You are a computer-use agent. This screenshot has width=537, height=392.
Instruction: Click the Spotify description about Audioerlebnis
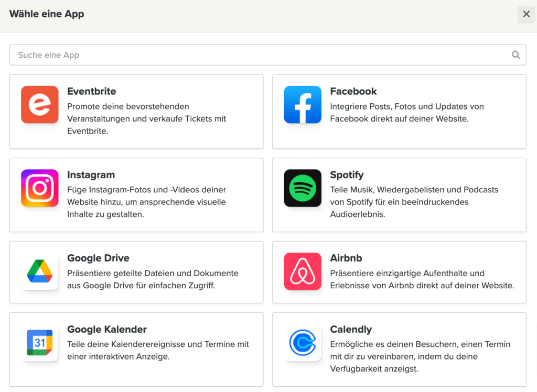tap(414, 202)
